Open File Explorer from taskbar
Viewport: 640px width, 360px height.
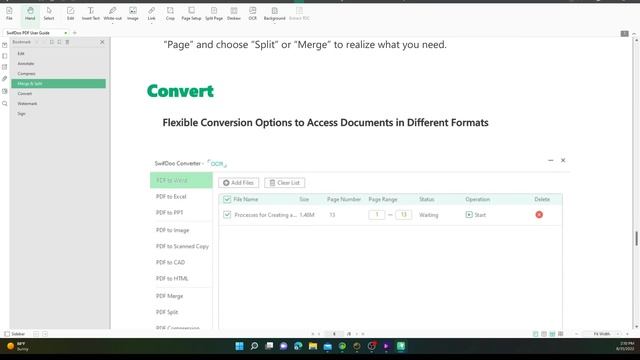coord(313,346)
